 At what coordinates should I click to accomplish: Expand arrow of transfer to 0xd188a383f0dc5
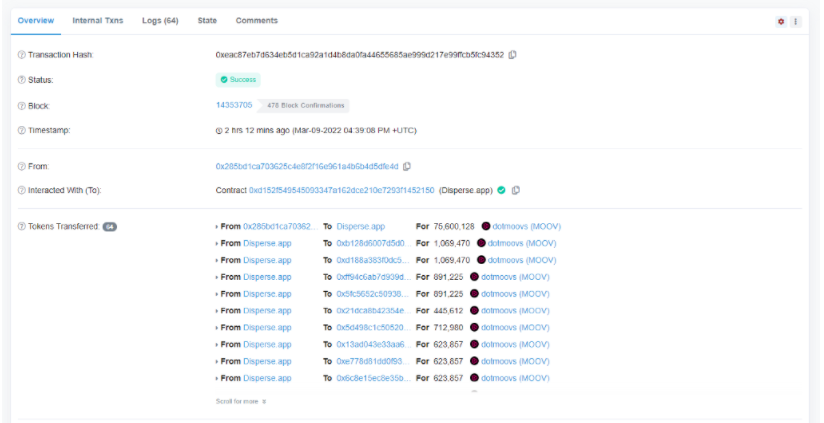[217, 260]
